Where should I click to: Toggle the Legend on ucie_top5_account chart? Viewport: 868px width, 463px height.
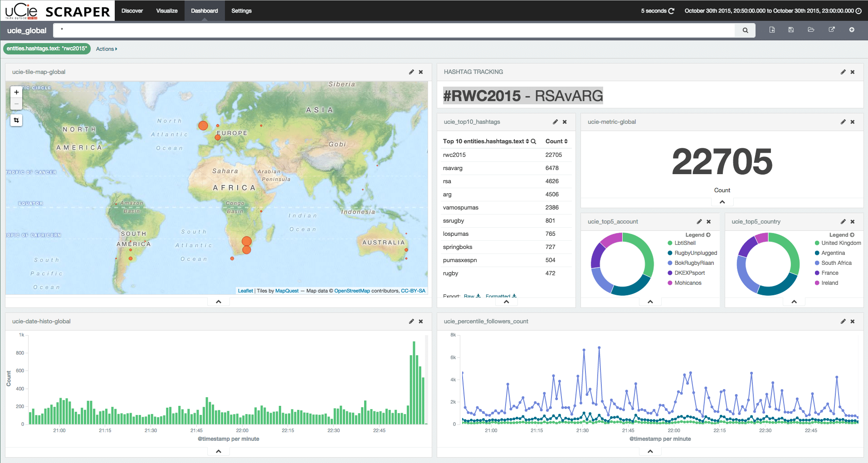point(697,235)
